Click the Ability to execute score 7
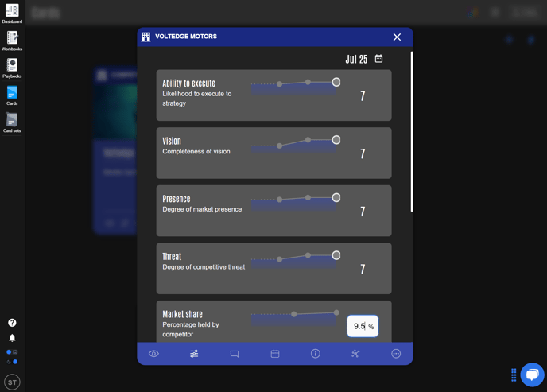The image size is (547, 392). [363, 95]
